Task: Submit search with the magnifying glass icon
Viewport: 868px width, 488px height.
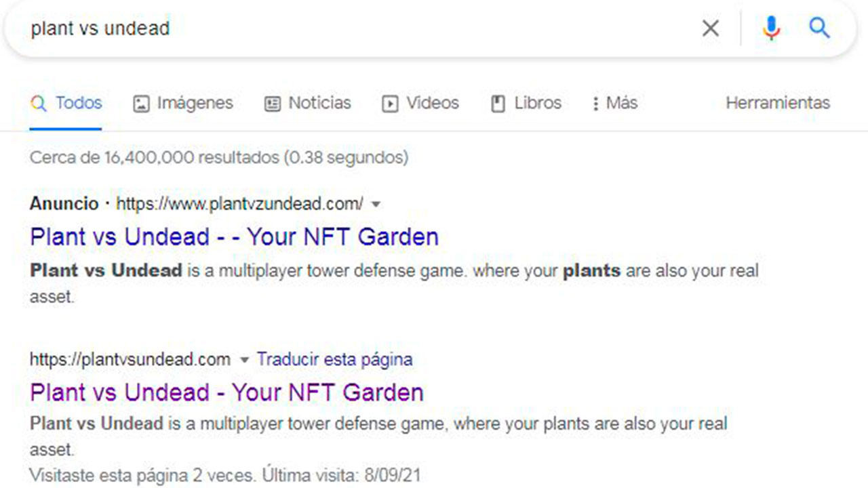Action: 820,28
